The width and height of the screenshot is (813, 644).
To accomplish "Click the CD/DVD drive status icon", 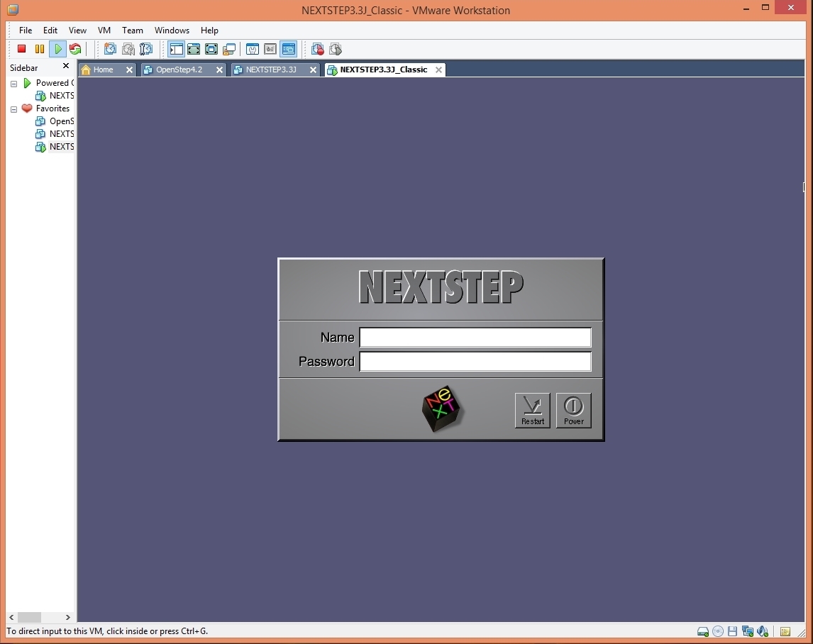I will point(718,631).
